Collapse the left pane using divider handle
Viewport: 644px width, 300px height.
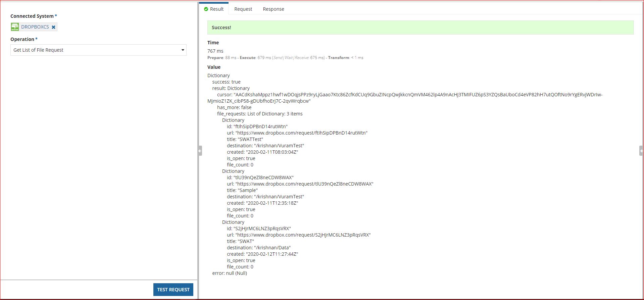coord(200,151)
